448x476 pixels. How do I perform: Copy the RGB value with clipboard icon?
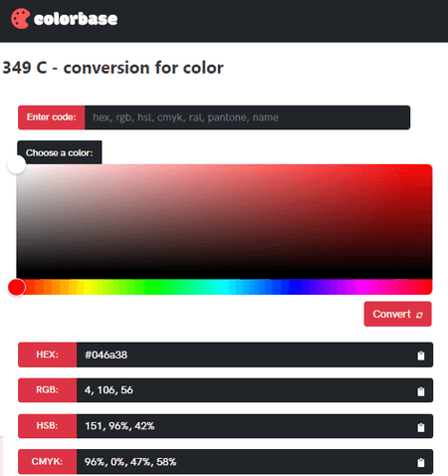pyautogui.click(x=421, y=391)
